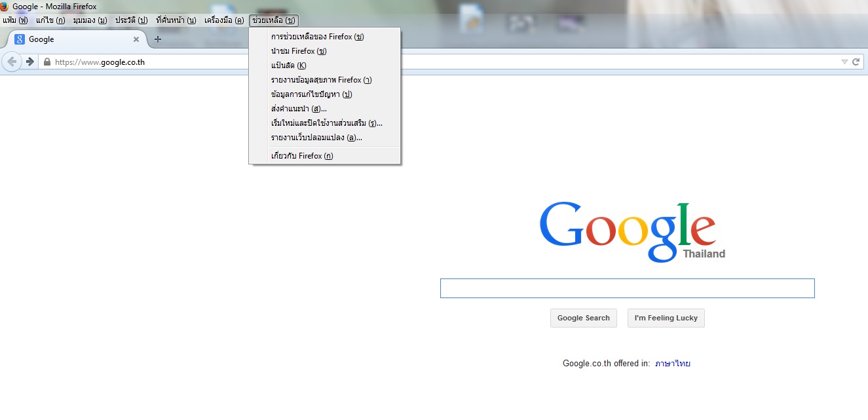
Task: Close the Google tab
Action: tap(136, 39)
